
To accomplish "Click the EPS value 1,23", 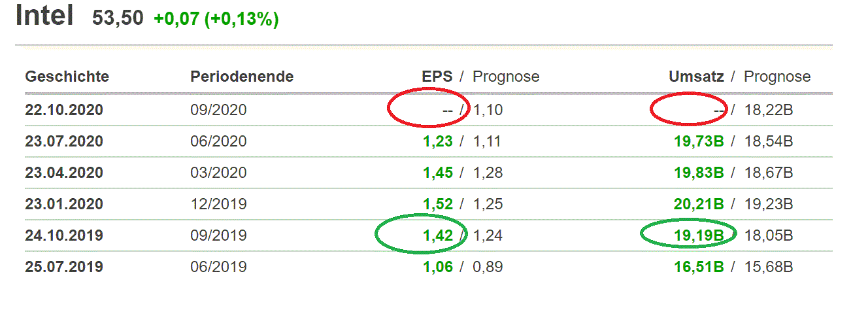I will pos(437,141).
